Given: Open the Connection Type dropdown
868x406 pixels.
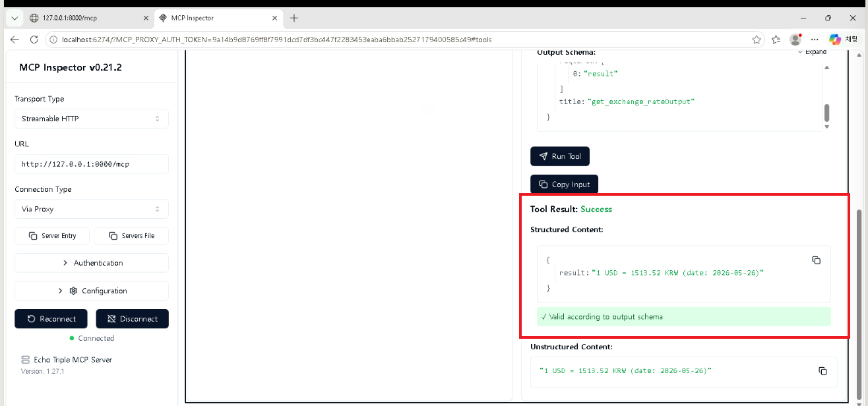Looking at the screenshot, I should pos(92,209).
